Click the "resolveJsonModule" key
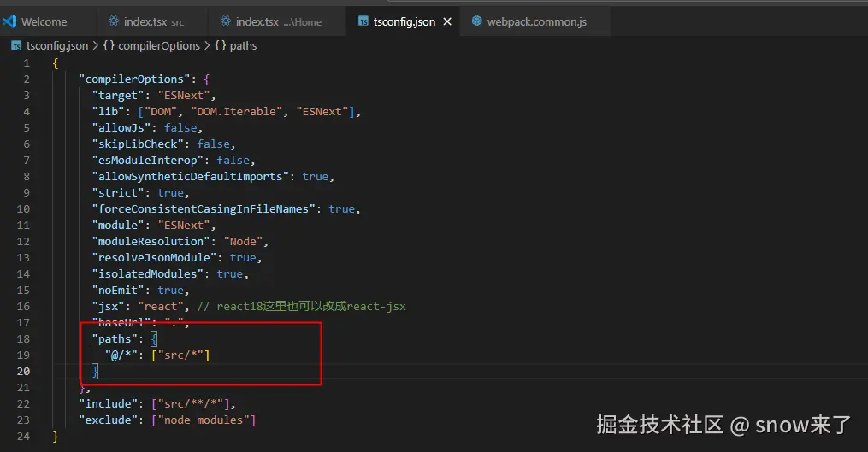 click(155, 257)
